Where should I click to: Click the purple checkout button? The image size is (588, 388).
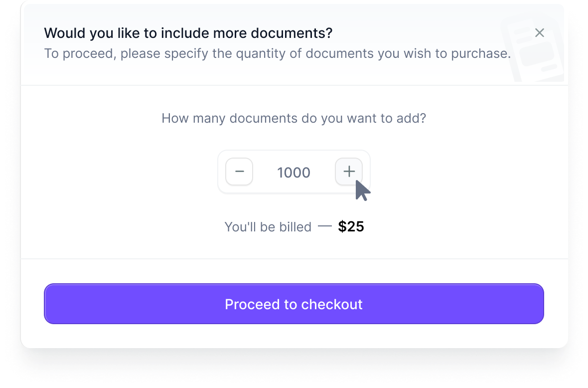point(294,304)
